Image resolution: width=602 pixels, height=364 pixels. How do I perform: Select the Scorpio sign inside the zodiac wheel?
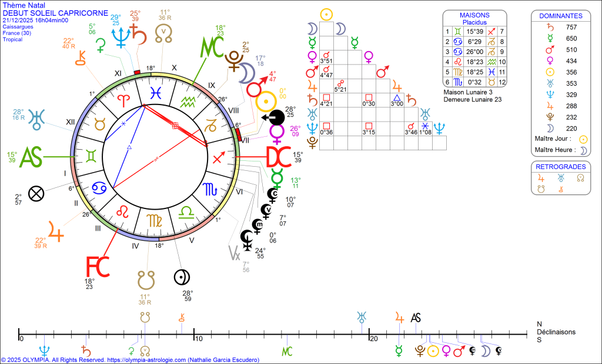coord(210,189)
